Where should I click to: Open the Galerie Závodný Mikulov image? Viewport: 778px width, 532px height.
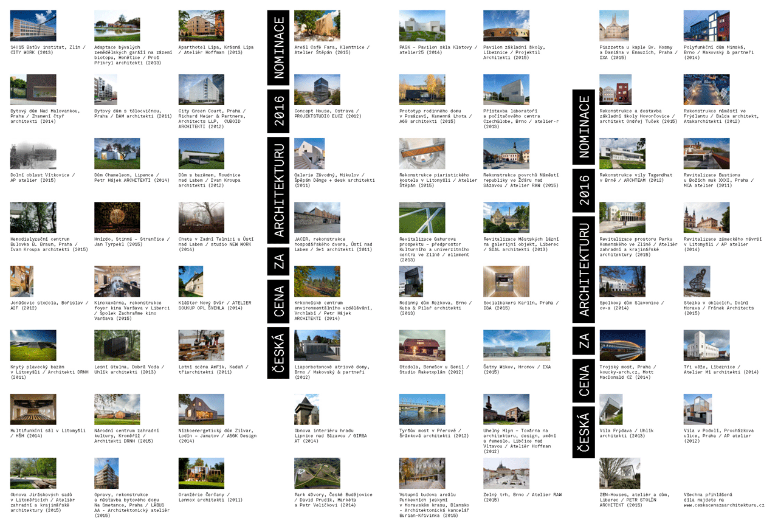(309, 154)
